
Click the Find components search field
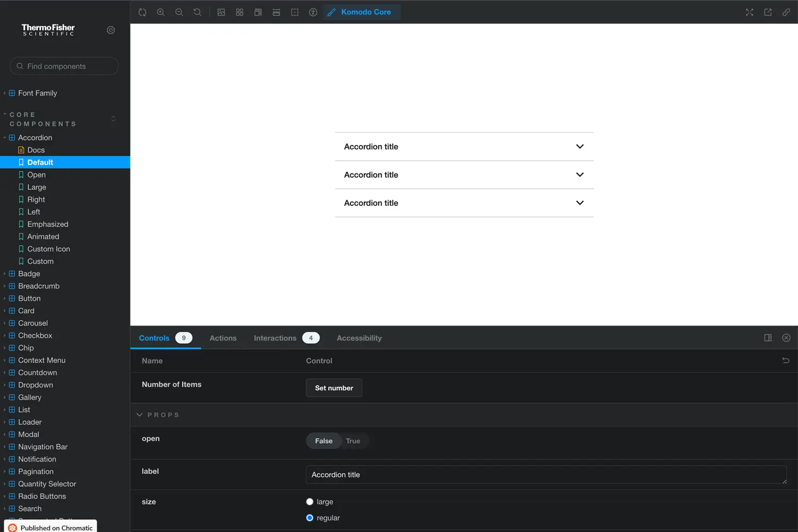(x=64, y=66)
